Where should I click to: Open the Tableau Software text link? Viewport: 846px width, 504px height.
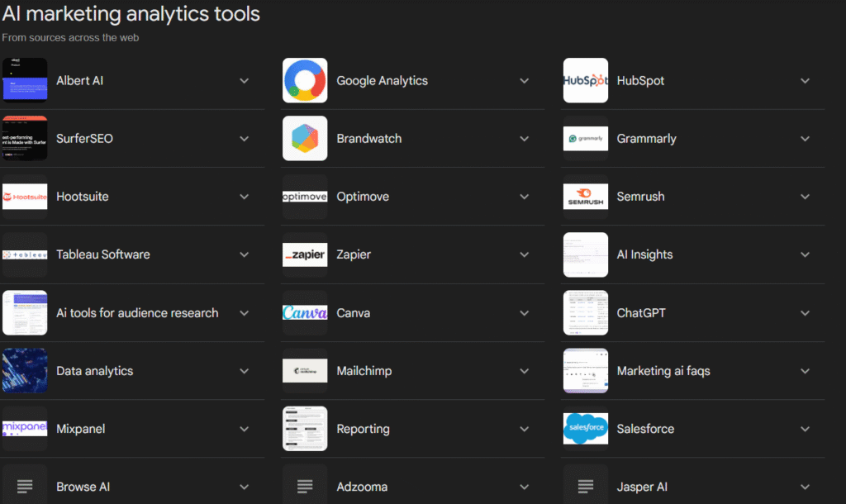coord(103,254)
